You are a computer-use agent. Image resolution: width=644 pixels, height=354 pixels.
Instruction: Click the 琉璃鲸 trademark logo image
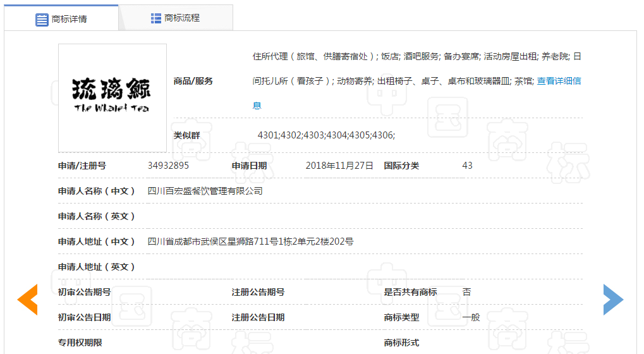(112, 98)
